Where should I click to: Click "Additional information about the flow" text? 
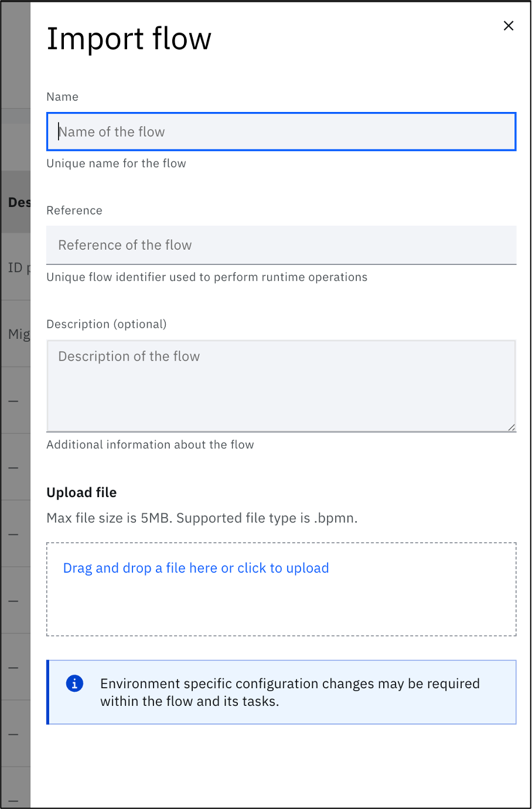150,444
